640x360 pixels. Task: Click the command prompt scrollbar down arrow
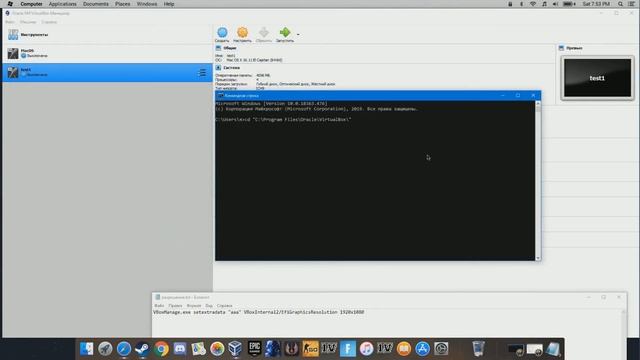[x=538, y=258]
